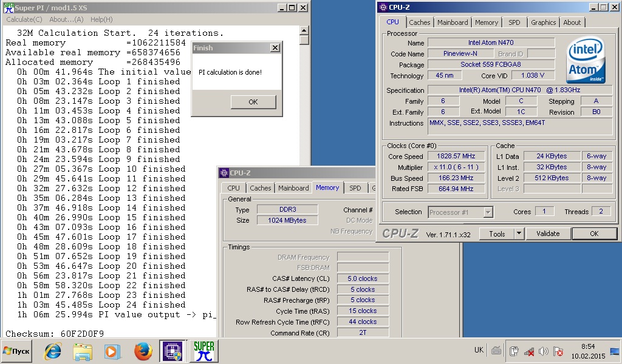Image resolution: width=622 pixels, height=364 pixels.
Task: Minimize the main CPU-Z window
Action: 593,7
